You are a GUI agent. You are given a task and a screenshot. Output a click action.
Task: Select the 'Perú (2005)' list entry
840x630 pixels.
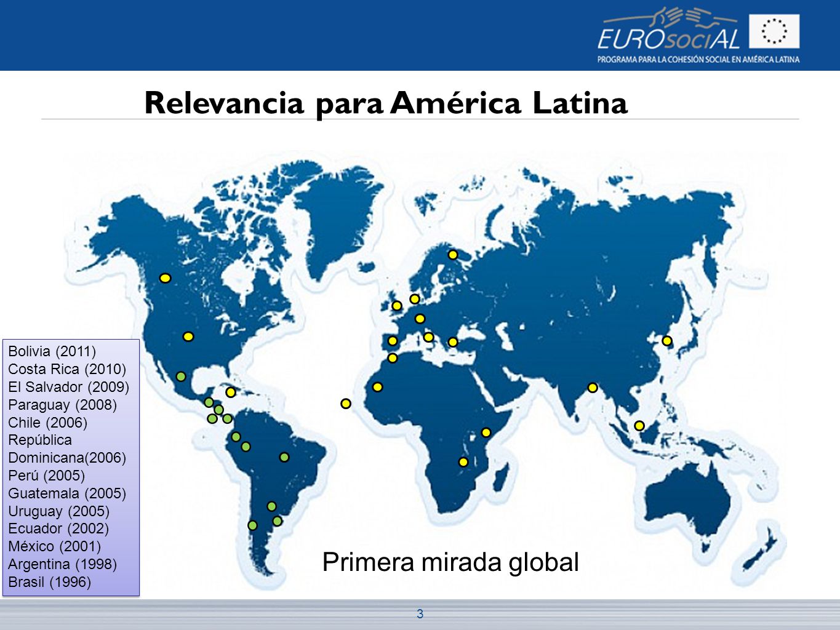[x=47, y=476]
